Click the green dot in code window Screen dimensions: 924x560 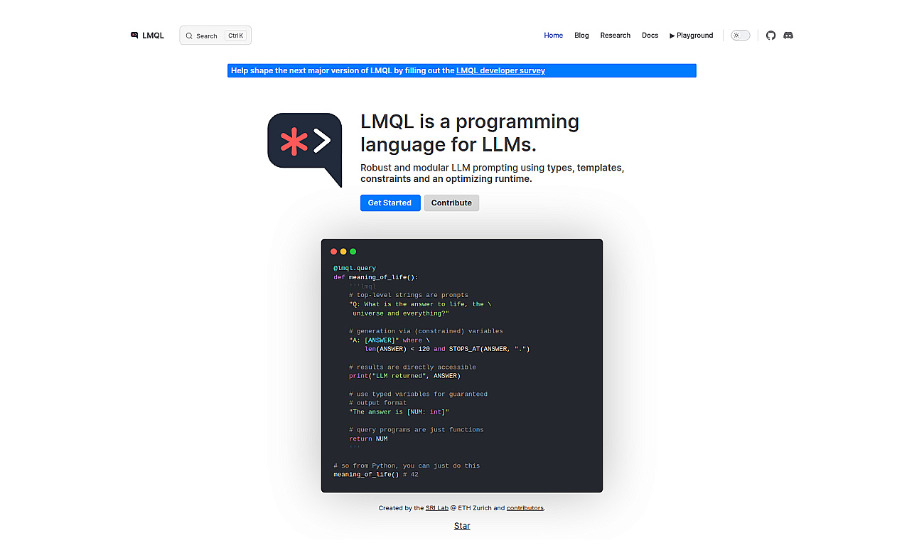pyautogui.click(x=353, y=252)
